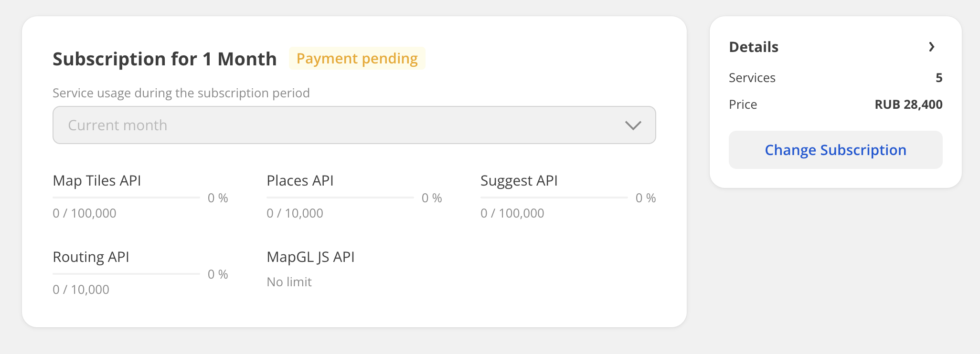Open the Current month period dropdown
The height and width of the screenshot is (354, 980).
(354, 125)
